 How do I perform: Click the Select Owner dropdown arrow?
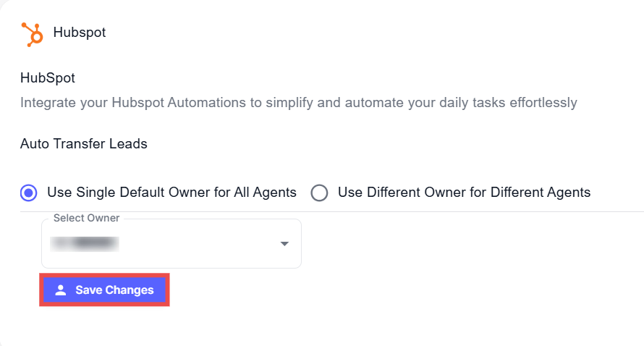(284, 244)
